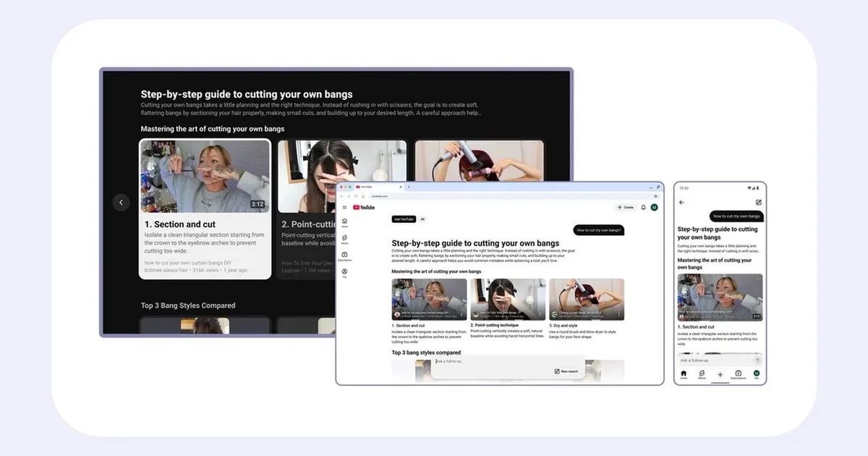Click the browser forward arrow
This screenshot has width=868, height=456.
[x=349, y=196]
